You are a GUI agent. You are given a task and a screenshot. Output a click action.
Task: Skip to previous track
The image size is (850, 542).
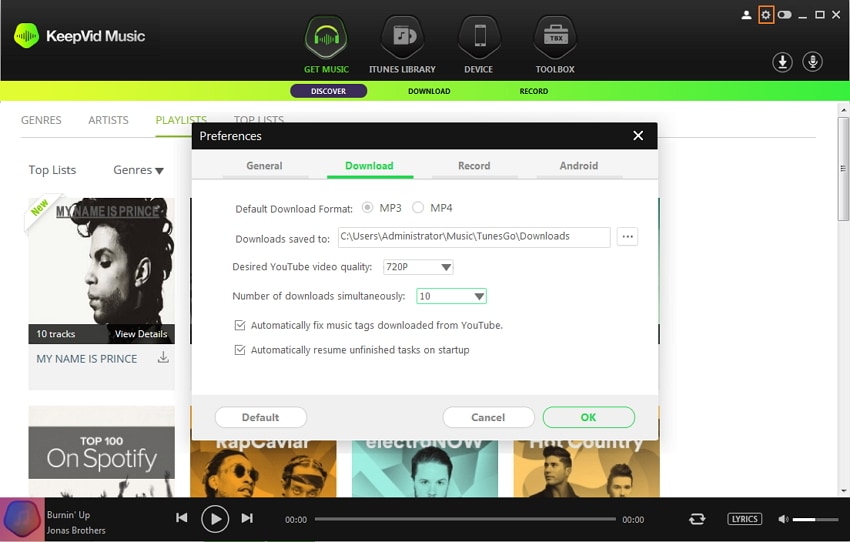[x=182, y=518]
